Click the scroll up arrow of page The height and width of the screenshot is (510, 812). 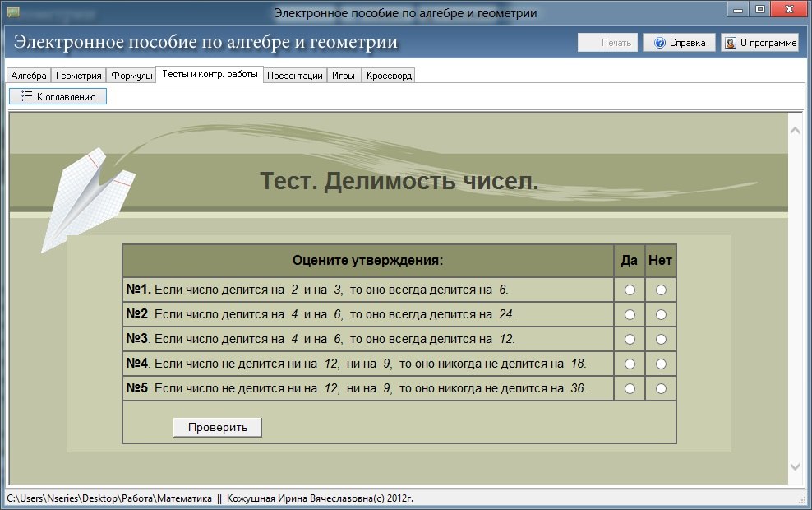click(795, 130)
